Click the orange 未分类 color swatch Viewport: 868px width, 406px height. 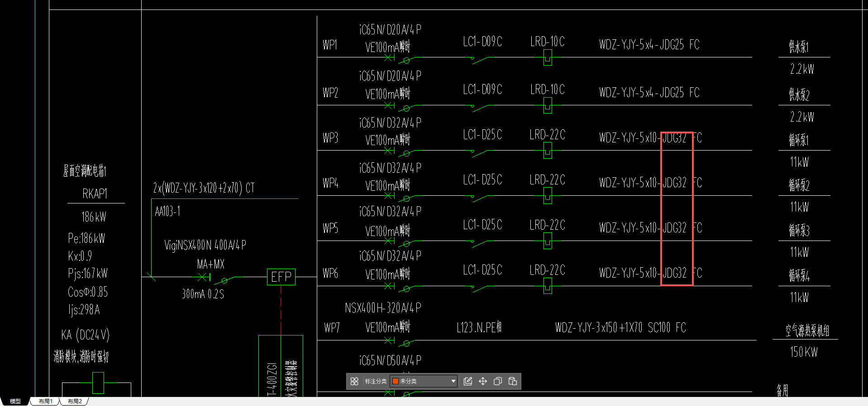(395, 381)
